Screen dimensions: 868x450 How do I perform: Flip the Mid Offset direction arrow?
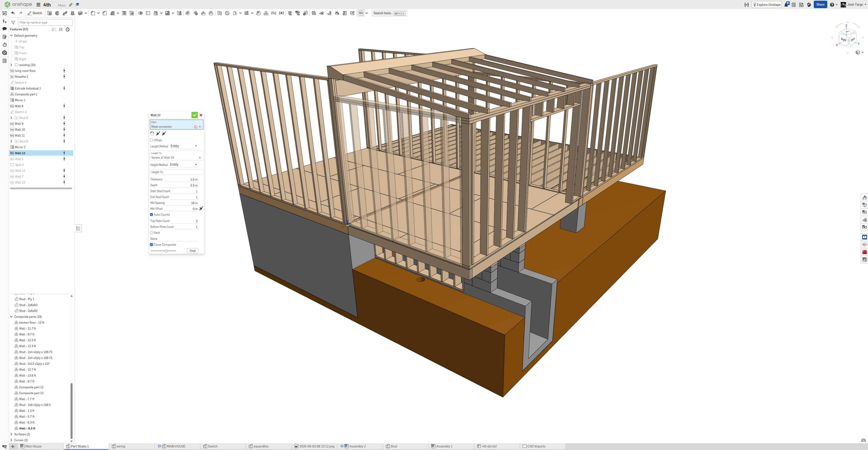201,208
